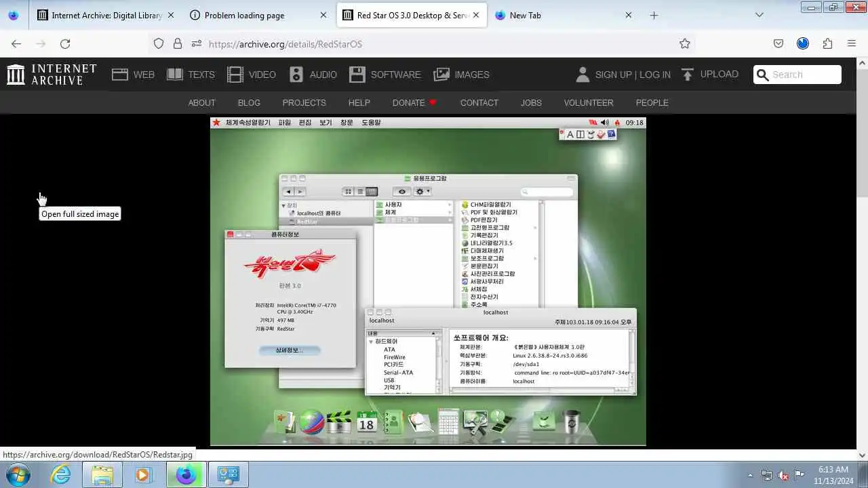Open the PROJECTS link
This screenshot has height=488, width=868.
(x=304, y=103)
